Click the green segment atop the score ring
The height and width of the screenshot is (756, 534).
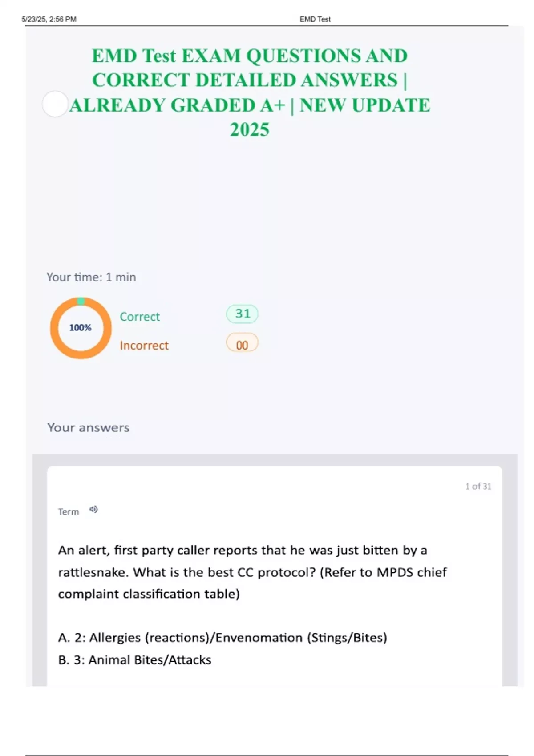click(81, 301)
